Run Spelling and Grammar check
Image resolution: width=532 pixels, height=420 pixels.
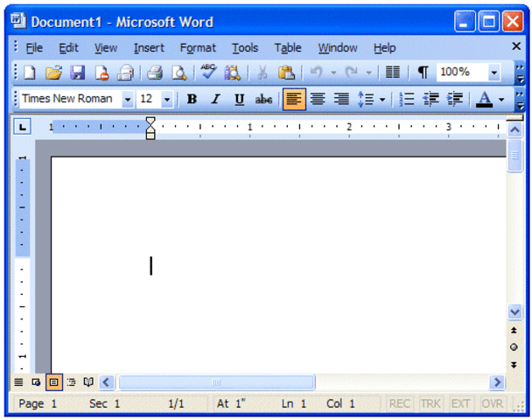tap(208, 72)
